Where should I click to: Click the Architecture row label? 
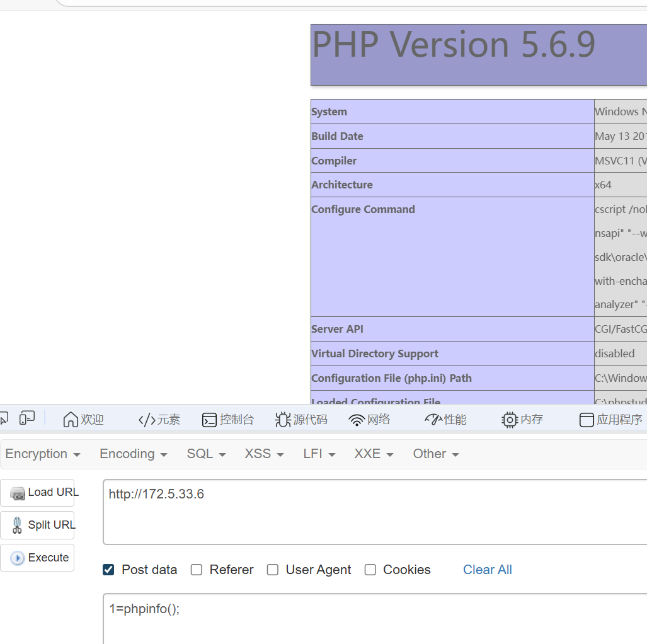342,185
